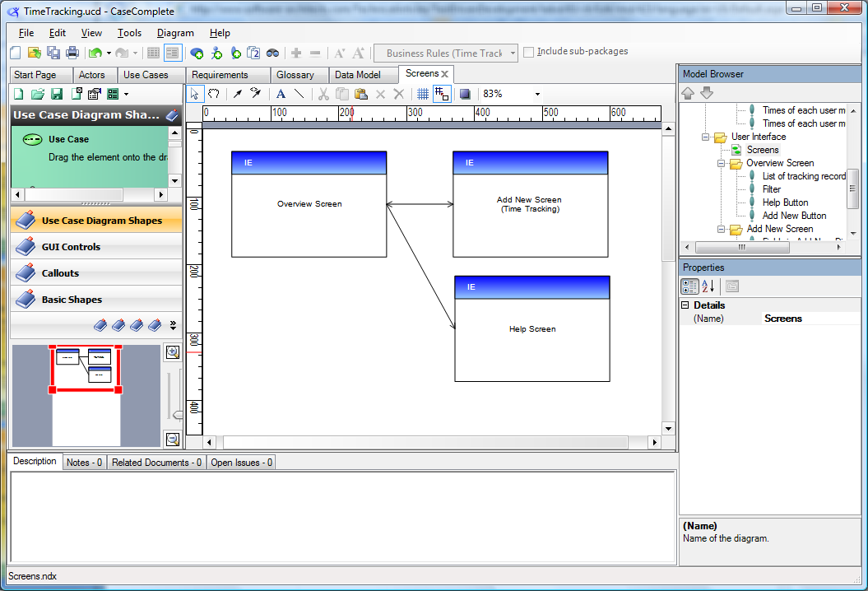Image resolution: width=868 pixels, height=591 pixels.
Task: Click the stencil Save icon in shapes panel
Action: coord(57,94)
